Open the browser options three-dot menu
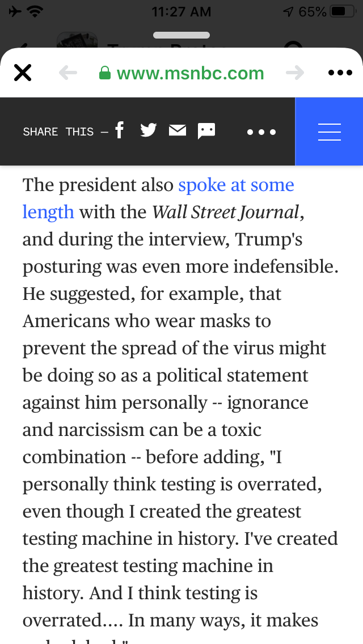The image size is (363, 644). pos(340,73)
